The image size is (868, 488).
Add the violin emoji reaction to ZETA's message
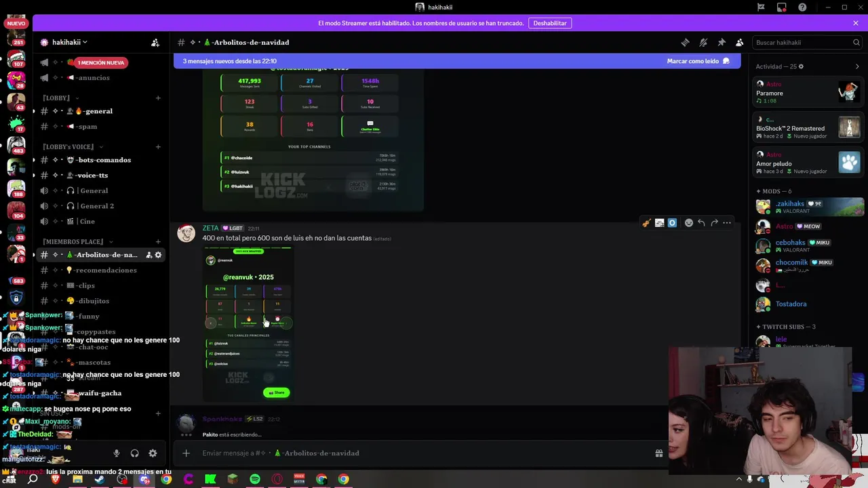[646, 223]
